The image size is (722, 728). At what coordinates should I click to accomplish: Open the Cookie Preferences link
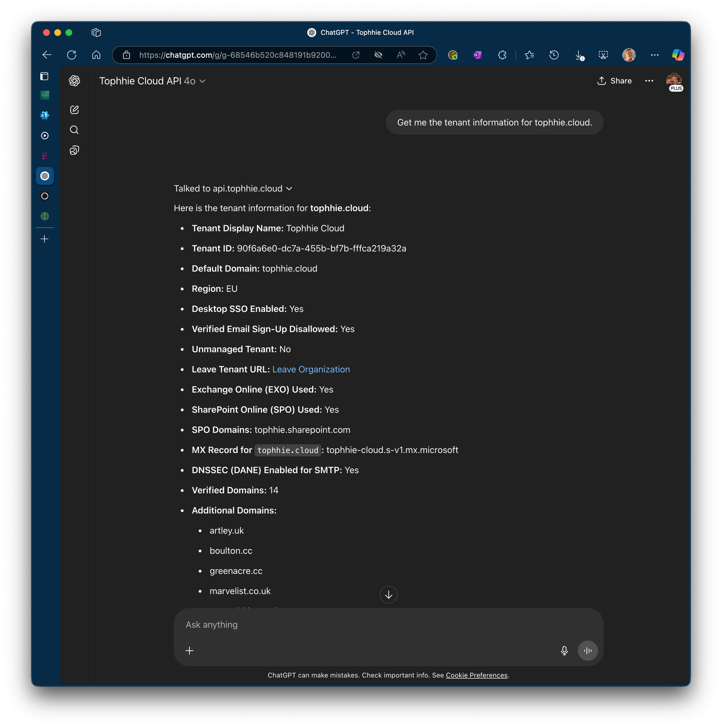coord(477,675)
